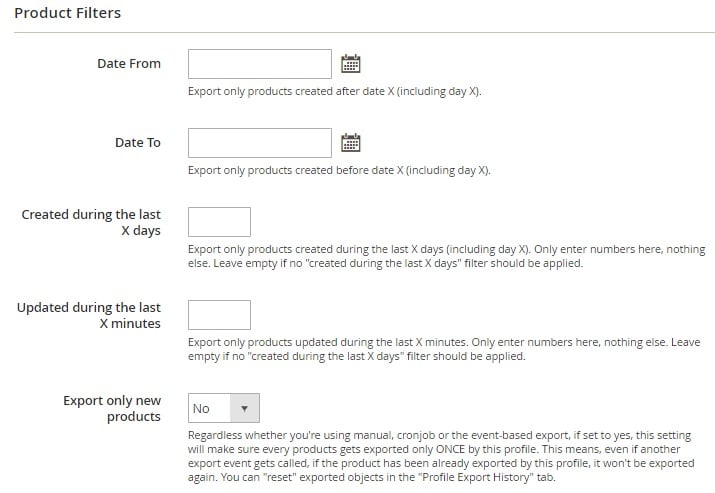Open the Date To calendar picker
This screenshot has height=493, width=715.
pos(351,143)
